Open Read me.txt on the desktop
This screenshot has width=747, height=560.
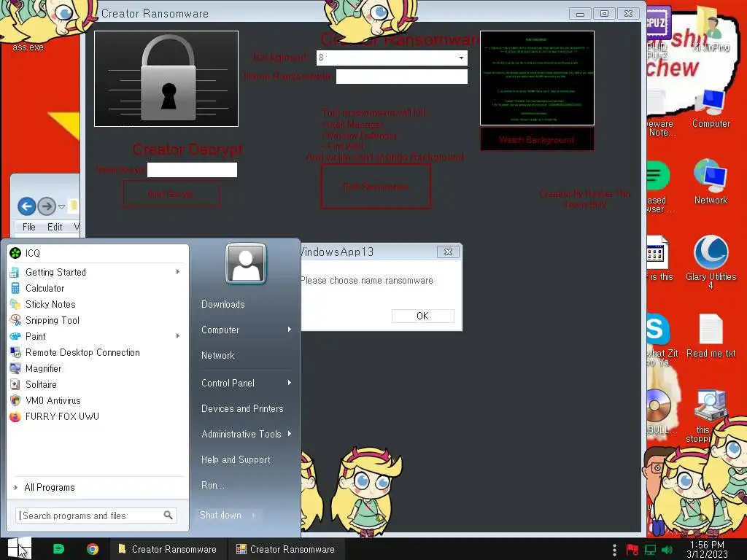click(x=711, y=335)
